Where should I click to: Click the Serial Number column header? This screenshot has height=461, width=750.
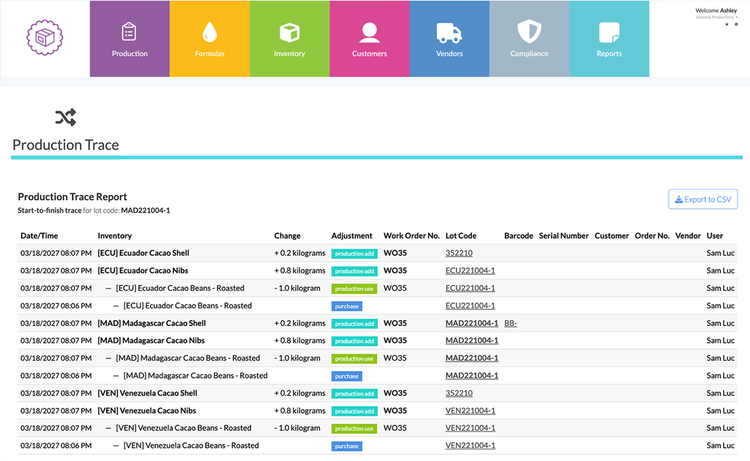click(563, 236)
